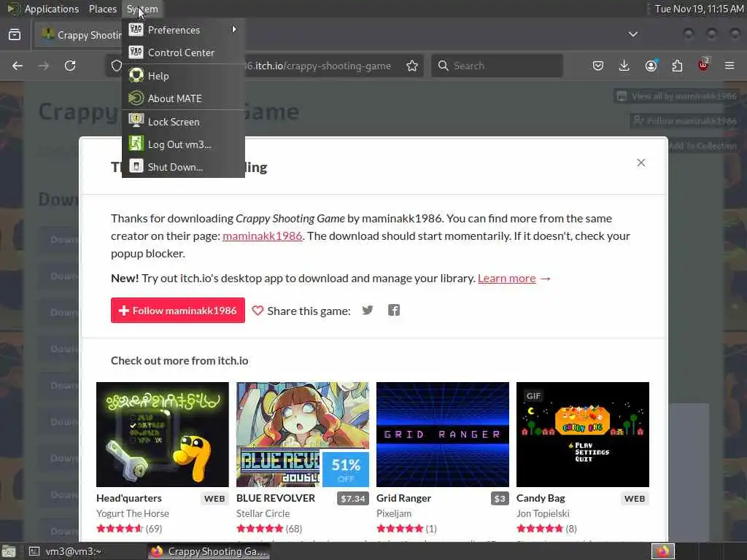
Task: Click the Firefox forward arrow
Action: [44, 66]
